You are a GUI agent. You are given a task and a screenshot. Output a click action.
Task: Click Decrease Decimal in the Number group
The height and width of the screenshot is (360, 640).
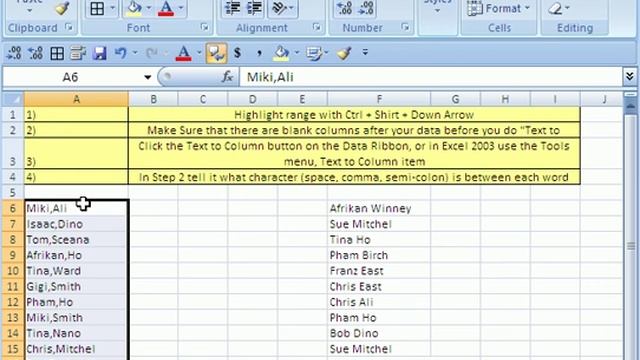366,8
